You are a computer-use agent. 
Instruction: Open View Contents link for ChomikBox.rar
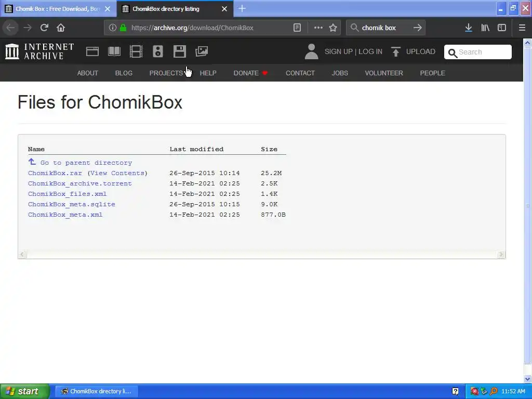117,173
